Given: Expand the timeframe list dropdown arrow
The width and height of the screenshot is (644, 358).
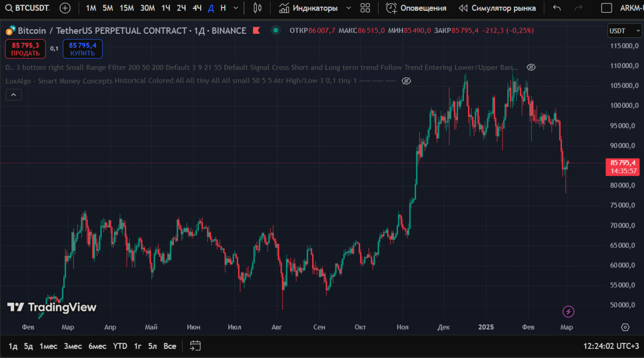Looking at the screenshot, I should tap(236, 8).
